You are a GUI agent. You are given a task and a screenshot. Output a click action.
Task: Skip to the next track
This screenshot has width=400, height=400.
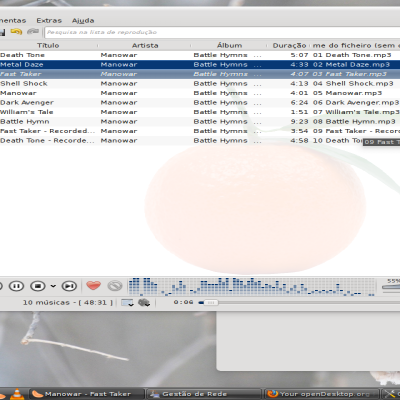click(x=69, y=286)
